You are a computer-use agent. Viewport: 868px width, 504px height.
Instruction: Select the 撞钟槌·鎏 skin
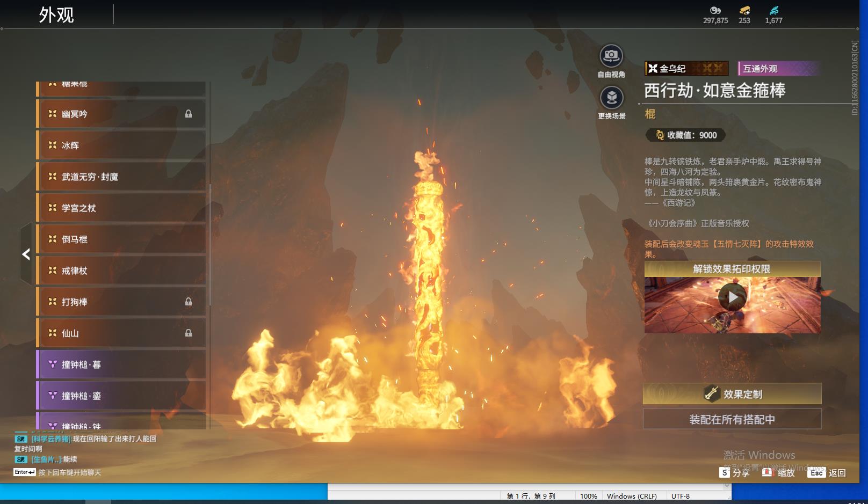click(x=121, y=396)
